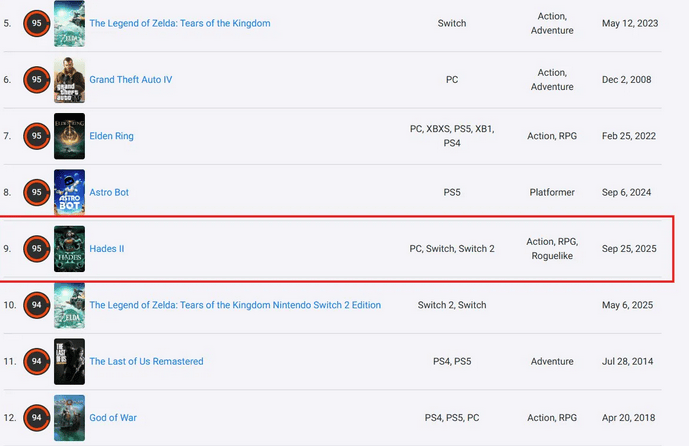Image resolution: width=689 pixels, height=446 pixels.
Task: Click the 95 score badge beside Elden Ring
Action: 37,136
